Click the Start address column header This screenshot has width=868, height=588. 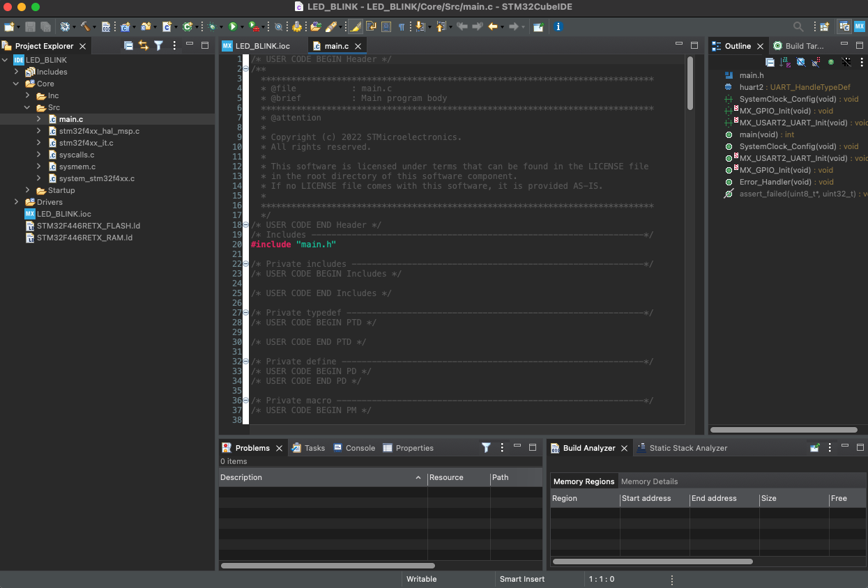click(654, 498)
